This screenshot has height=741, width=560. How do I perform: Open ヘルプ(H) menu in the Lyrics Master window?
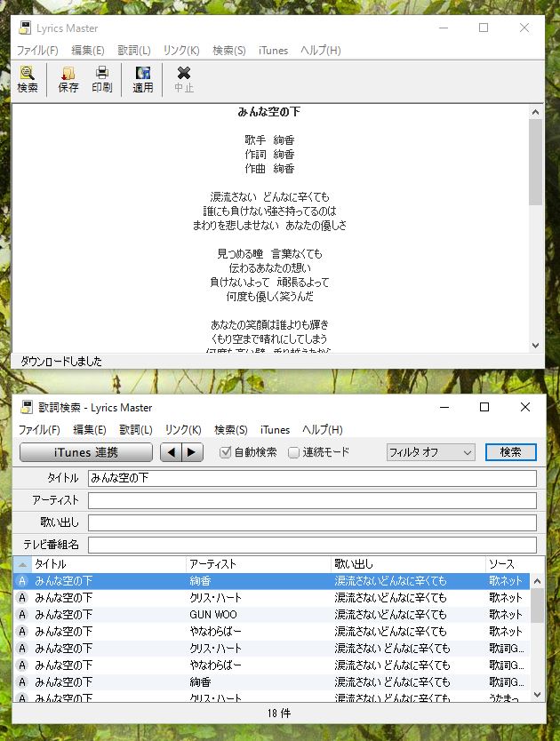click(321, 50)
